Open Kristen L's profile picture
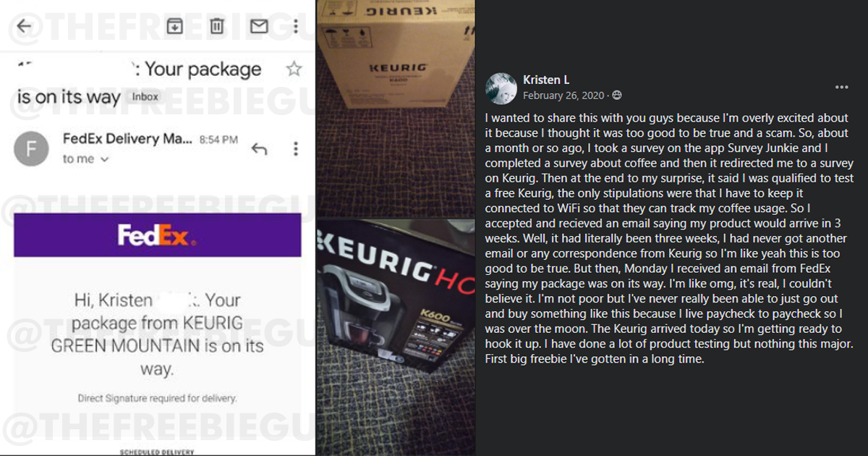868x456 pixels. tap(501, 88)
